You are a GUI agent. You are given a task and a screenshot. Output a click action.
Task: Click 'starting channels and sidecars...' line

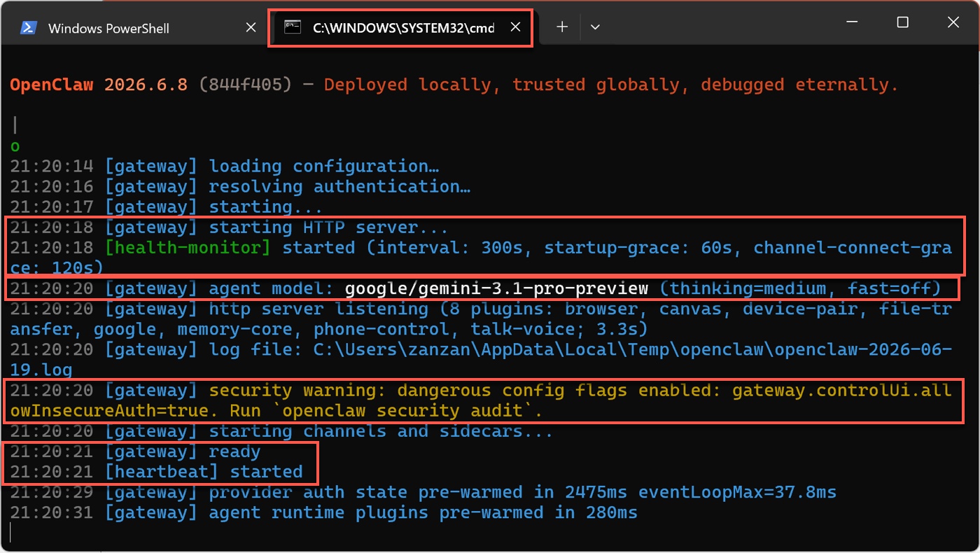pos(281,431)
